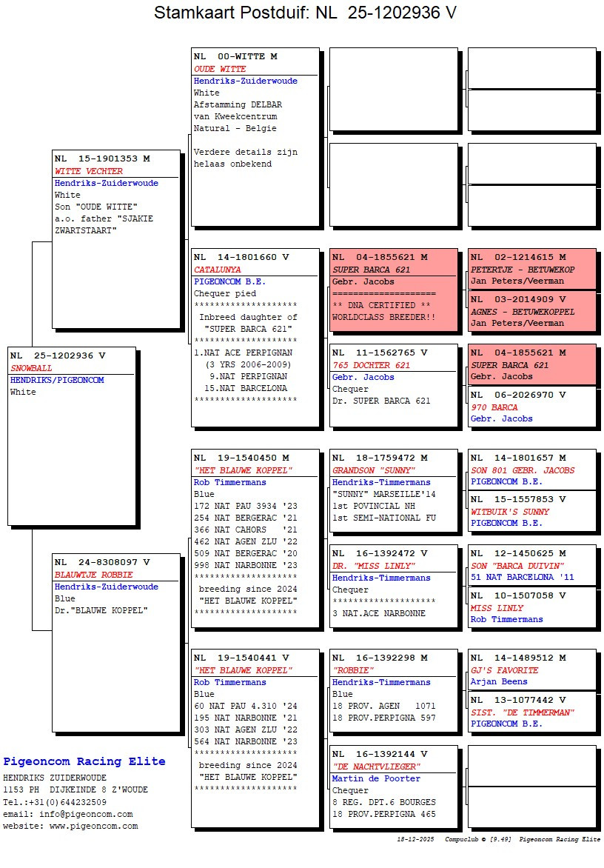Image resolution: width=604 pixels, height=868 pixels.
Task: Select the GJ'S FAVORITE entry
Action: click(531, 670)
